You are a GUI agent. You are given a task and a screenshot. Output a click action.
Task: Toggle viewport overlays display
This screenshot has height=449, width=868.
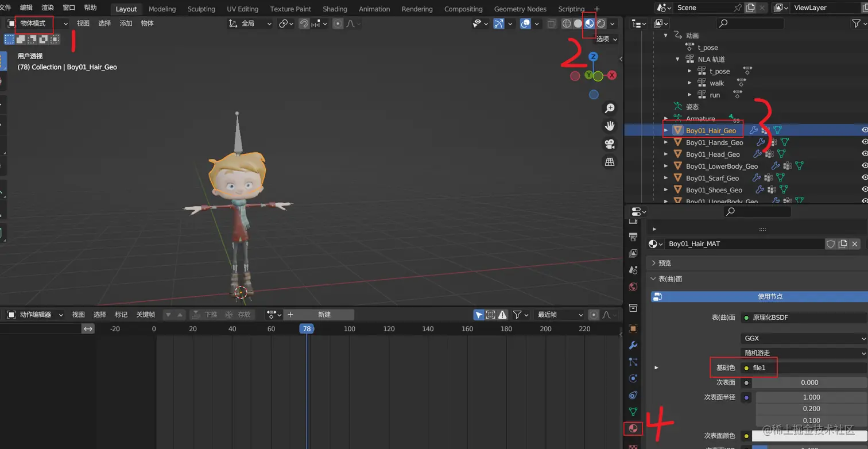[525, 24]
